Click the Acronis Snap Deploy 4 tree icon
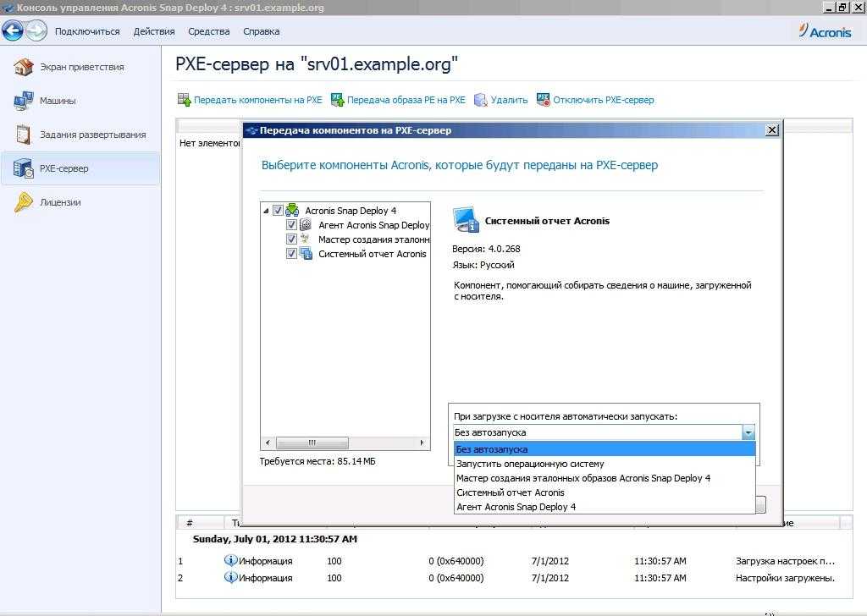The height and width of the screenshot is (616, 867). [292, 210]
